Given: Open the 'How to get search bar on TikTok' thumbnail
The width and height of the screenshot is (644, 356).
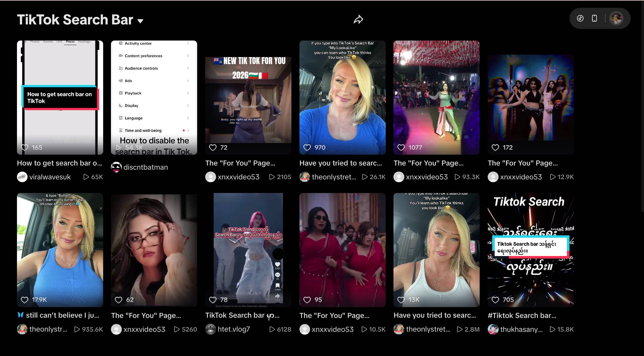Looking at the screenshot, I should coord(60,97).
